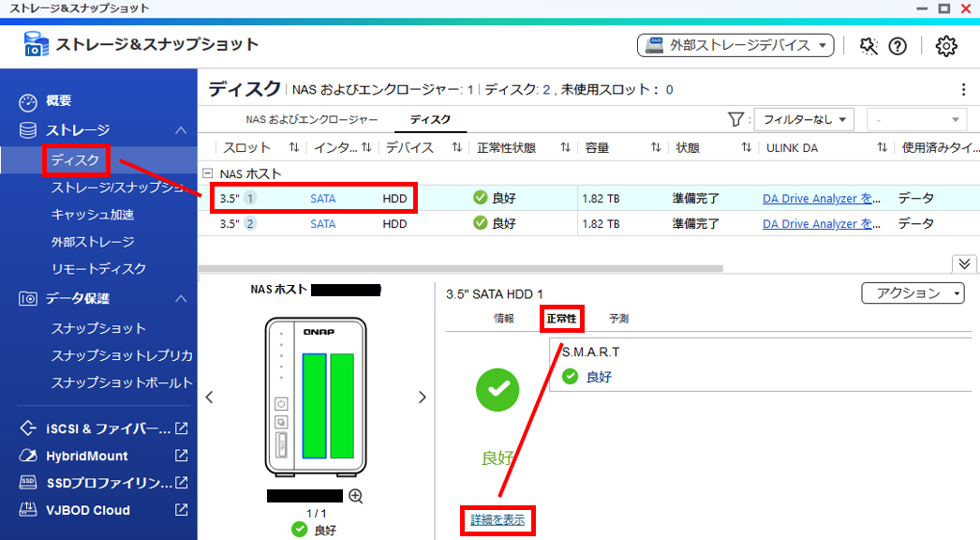Sort by インターフェース column arrows
980x540 pixels.
point(366,147)
